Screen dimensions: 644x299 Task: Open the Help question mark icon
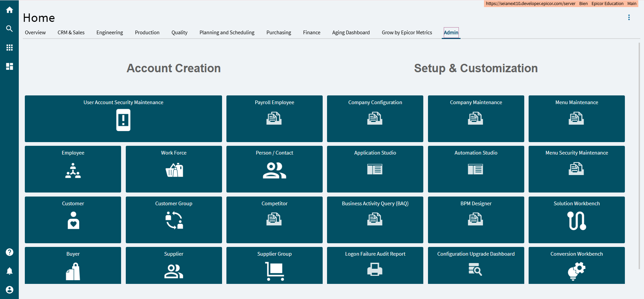[9, 252]
